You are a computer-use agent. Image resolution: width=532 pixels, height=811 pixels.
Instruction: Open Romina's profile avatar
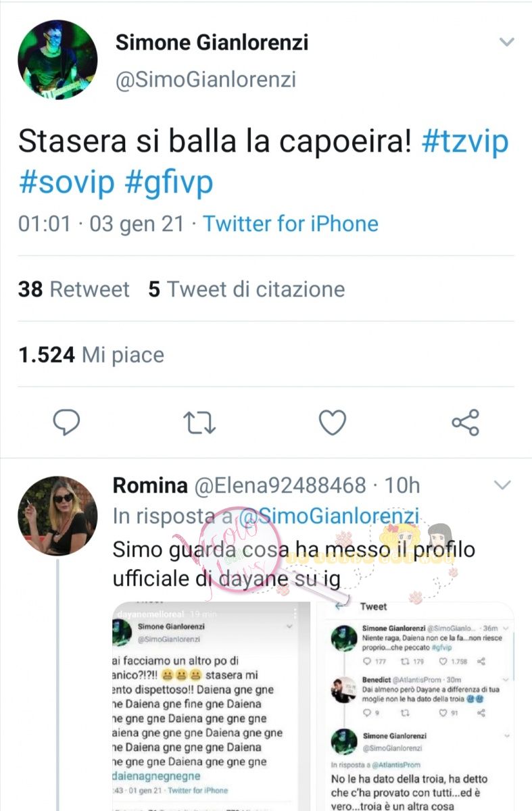57,516
